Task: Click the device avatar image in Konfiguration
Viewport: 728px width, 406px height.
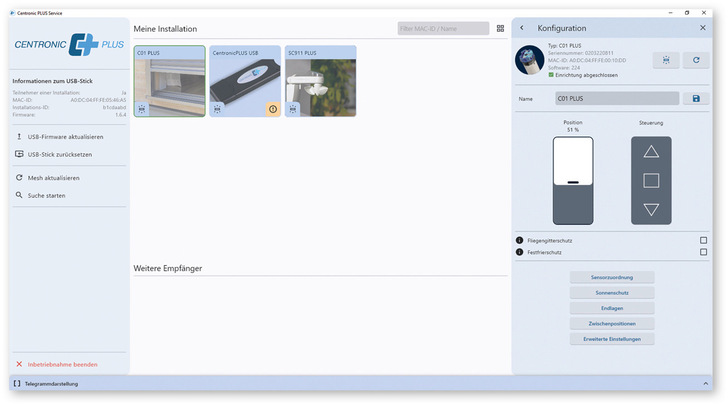Action: tap(529, 60)
